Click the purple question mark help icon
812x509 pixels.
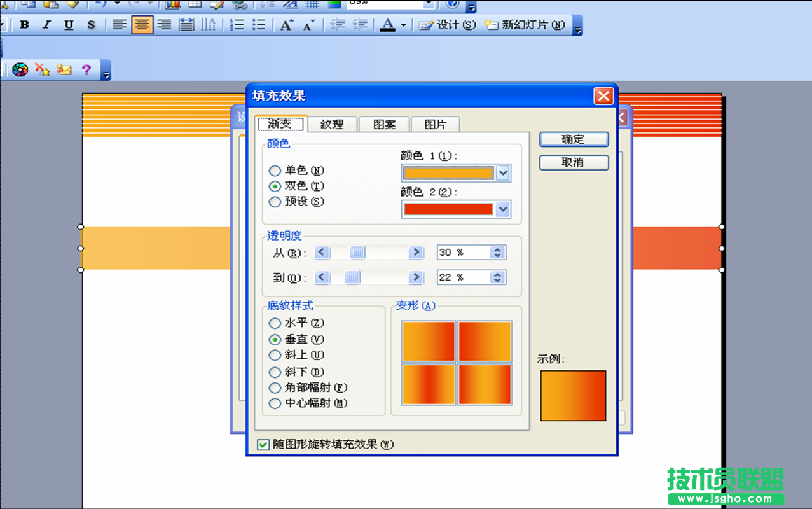click(x=86, y=69)
